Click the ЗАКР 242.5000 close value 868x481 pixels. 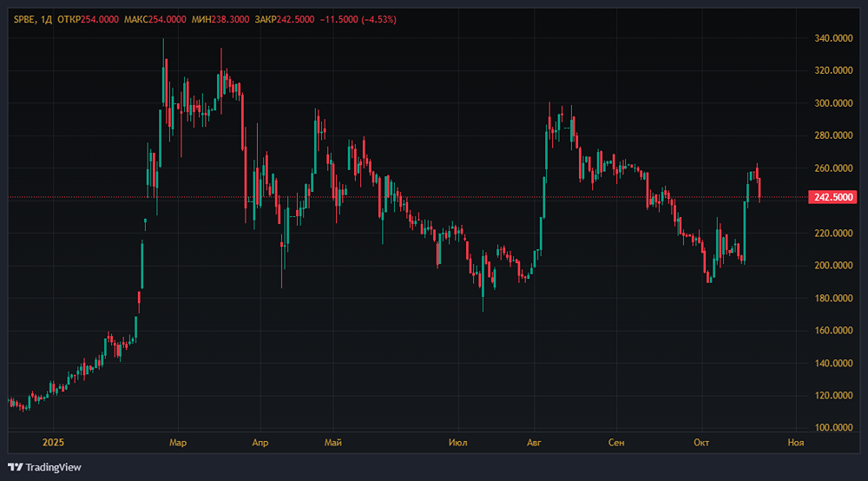(285, 19)
